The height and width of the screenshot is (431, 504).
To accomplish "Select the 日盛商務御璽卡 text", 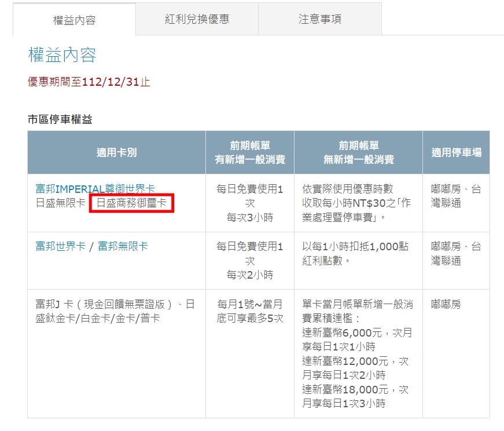I will coord(131,203).
